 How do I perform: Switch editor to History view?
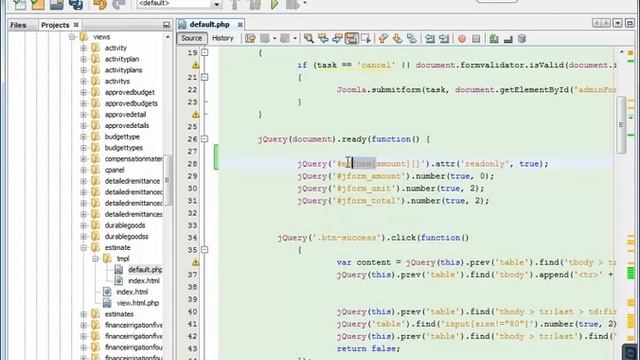point(222,38)
